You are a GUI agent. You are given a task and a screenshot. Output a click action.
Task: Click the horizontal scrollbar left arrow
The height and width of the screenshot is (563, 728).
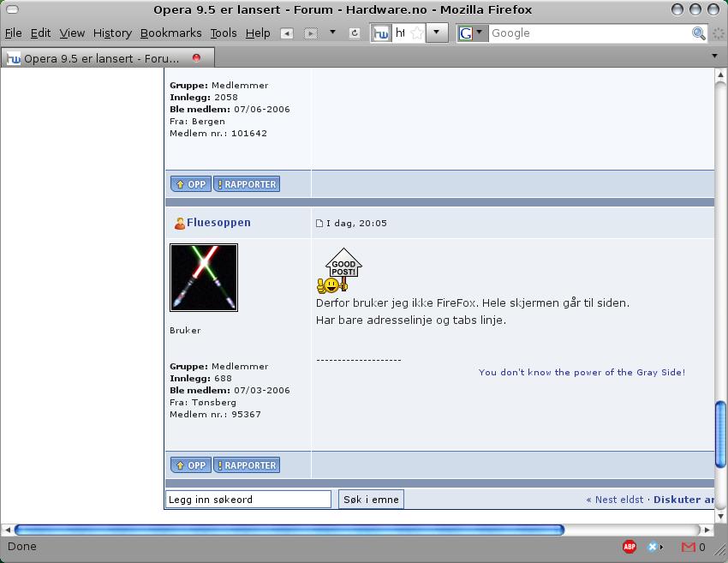pos(8,530)
